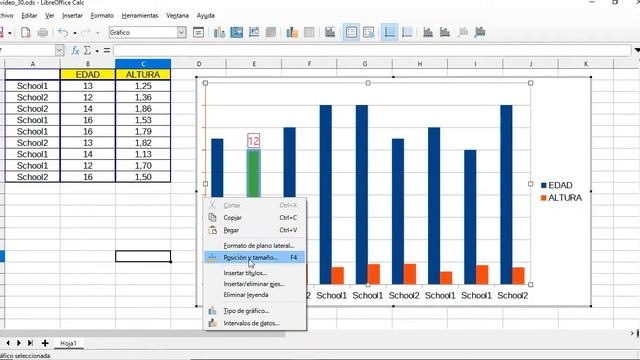Choose Formato de plano lateral in menu
Viewport: 640px width, 360px height.
(x=254, y=245)
